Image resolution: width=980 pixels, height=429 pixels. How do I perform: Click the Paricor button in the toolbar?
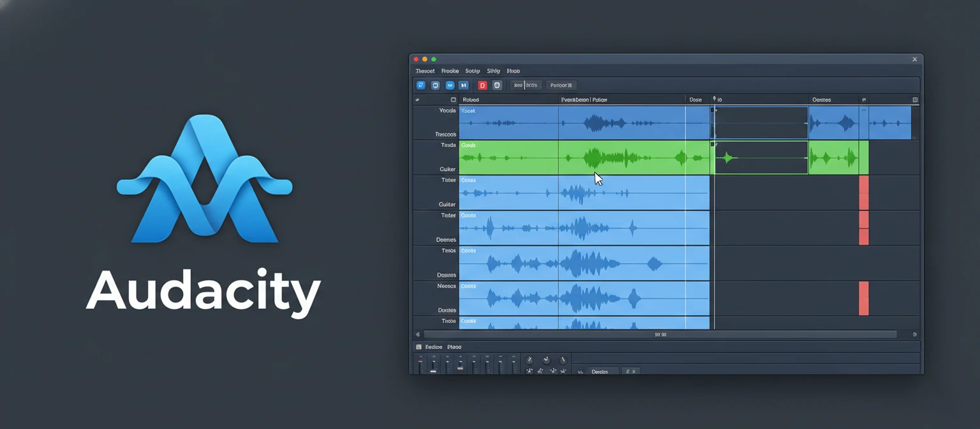(561, 85)
